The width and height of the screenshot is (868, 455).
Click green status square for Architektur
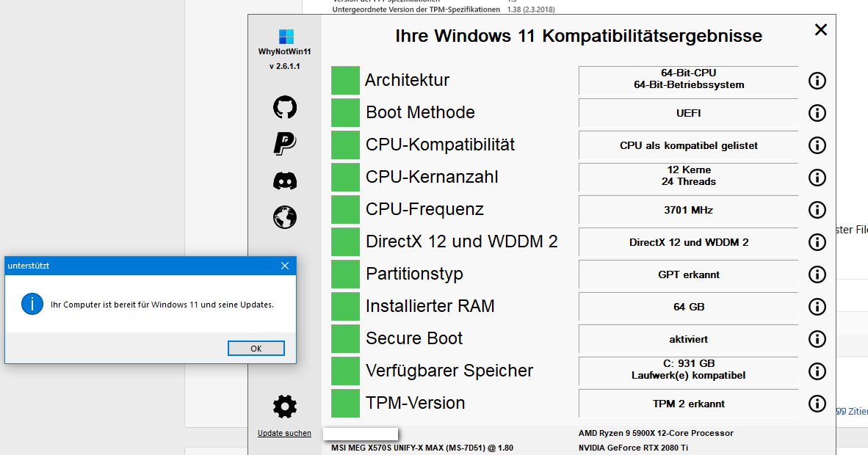tap(345, 80)
